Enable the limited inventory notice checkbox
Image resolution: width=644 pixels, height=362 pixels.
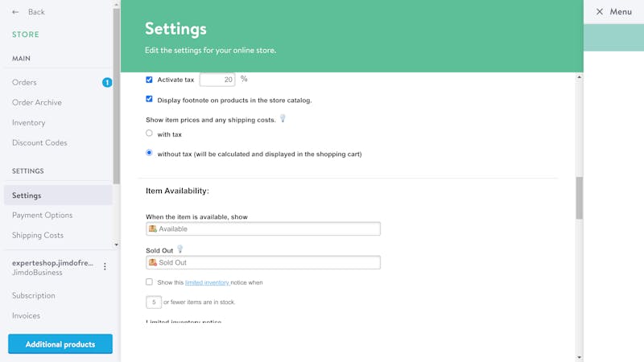click(149, 282)
